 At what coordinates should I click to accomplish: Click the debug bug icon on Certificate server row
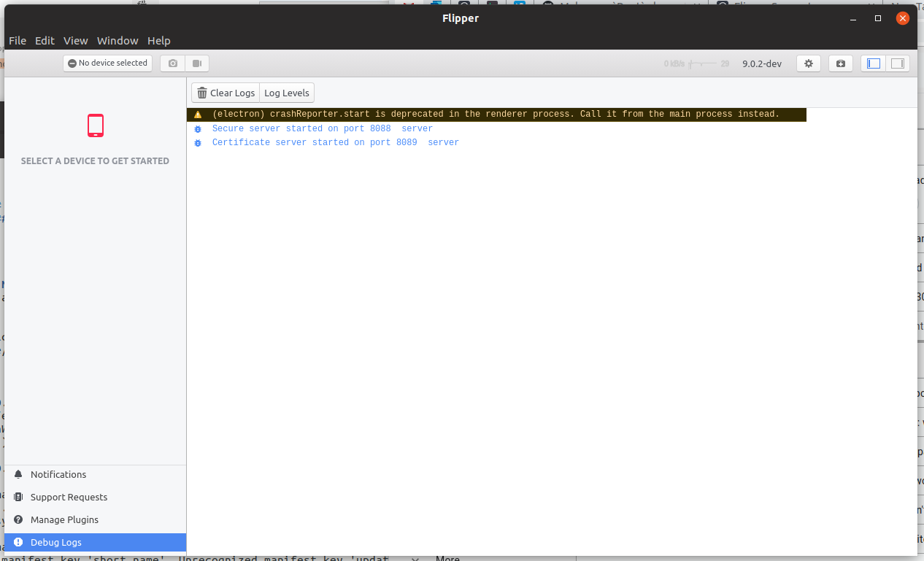pos(198,142)
